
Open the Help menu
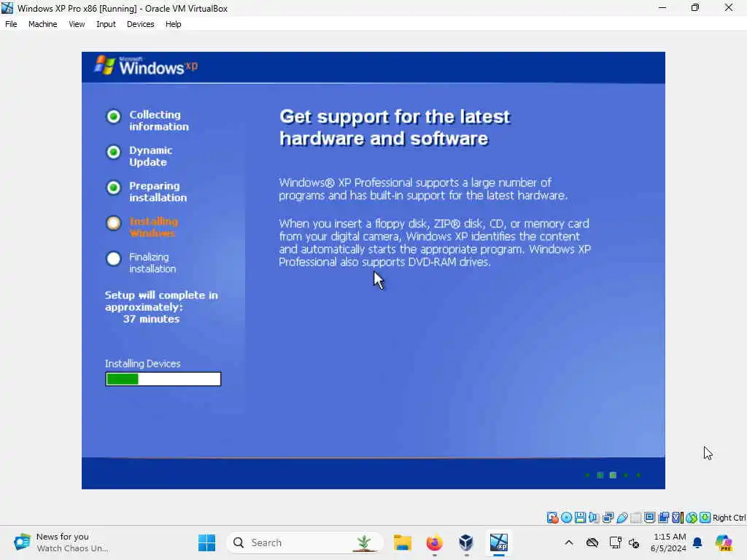point(174,24)
